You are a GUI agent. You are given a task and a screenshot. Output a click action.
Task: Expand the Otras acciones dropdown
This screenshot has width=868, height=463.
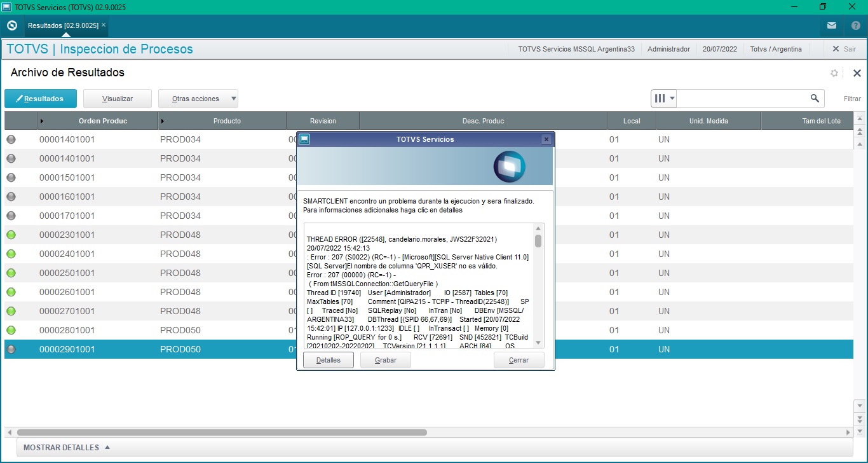[x=198, y=99]
